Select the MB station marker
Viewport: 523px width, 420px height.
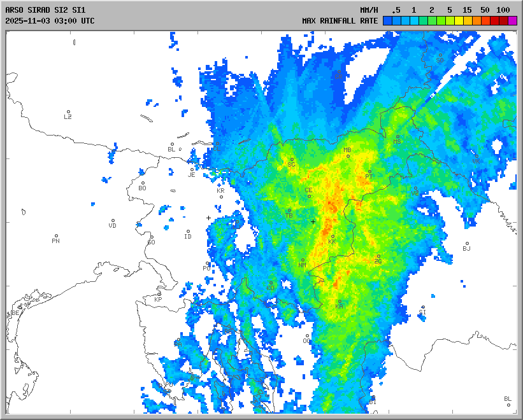348,156
